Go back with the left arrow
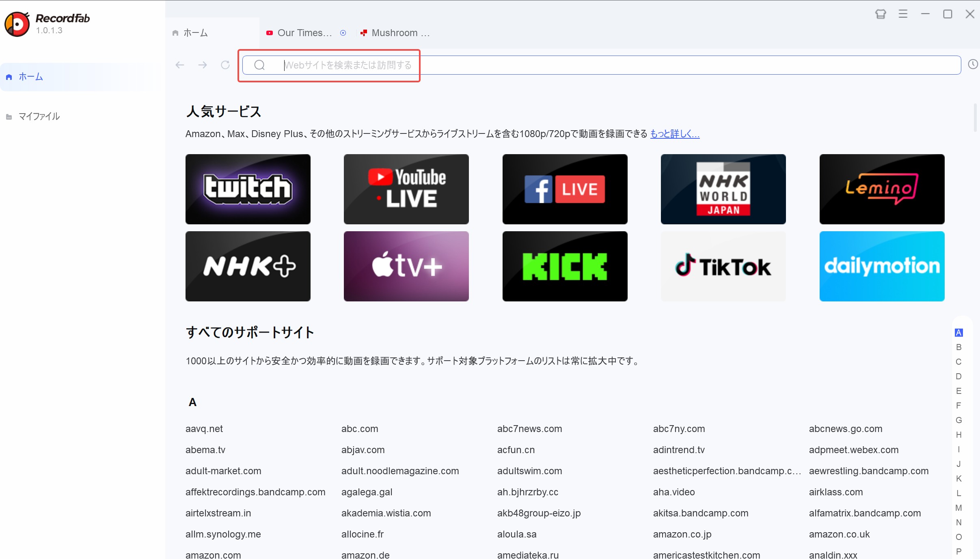The height and width of the screenshot is (559, 980). [180, 65]
